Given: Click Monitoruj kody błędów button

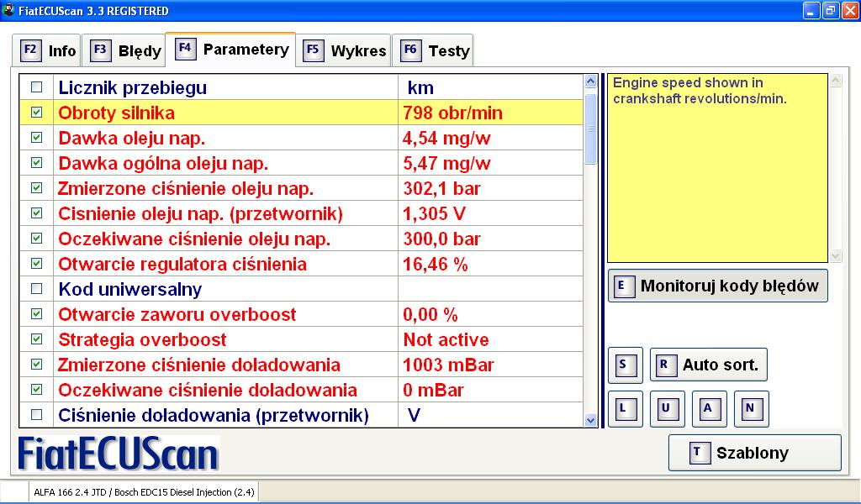Looking at the screenshot, I should point(718,286).
